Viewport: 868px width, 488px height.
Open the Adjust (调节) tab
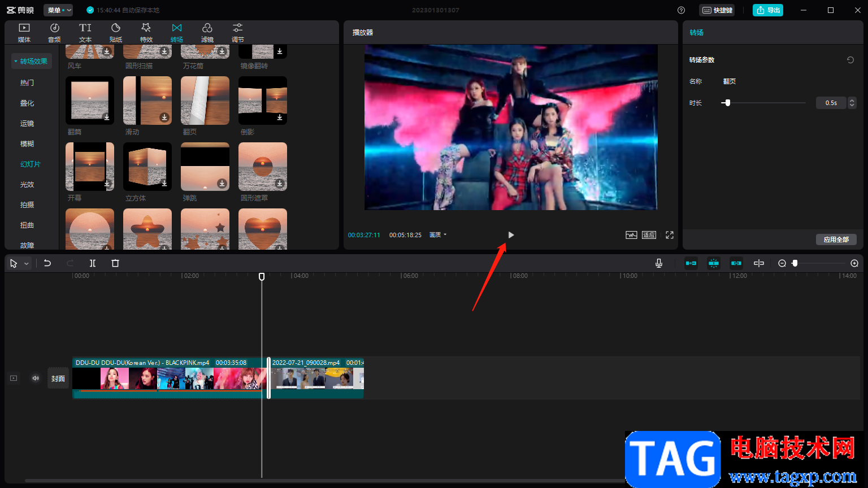(238, 33)
